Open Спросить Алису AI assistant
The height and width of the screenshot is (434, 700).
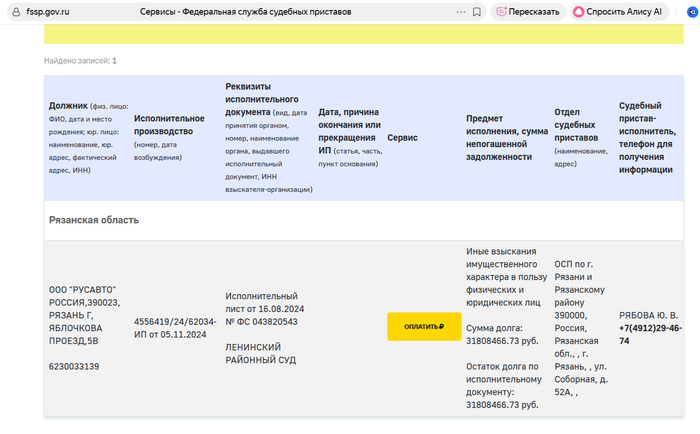coord(618,12)
